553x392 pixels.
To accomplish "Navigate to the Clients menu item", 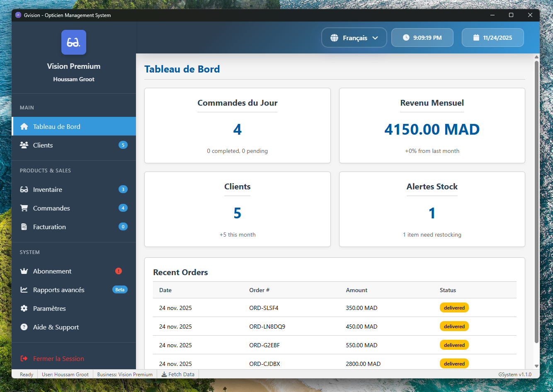I will 43,145.
